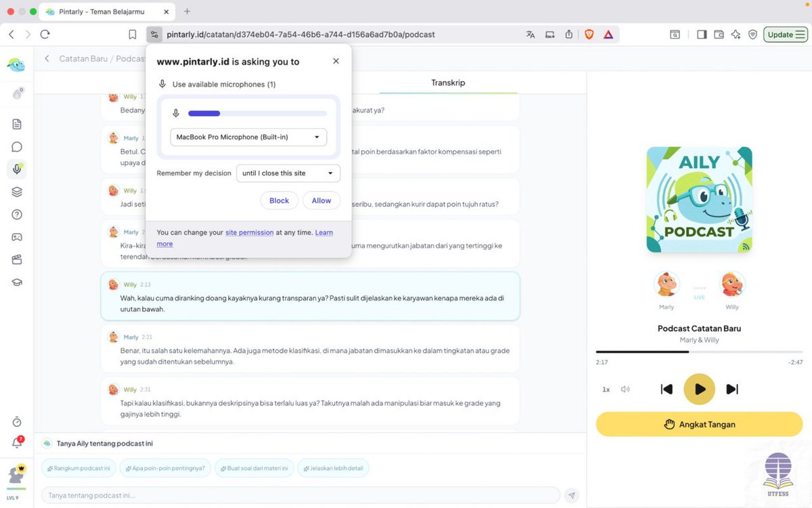Follow the Learn more link
This screenshot has width=812, height=508.
(x=324, y=232)
